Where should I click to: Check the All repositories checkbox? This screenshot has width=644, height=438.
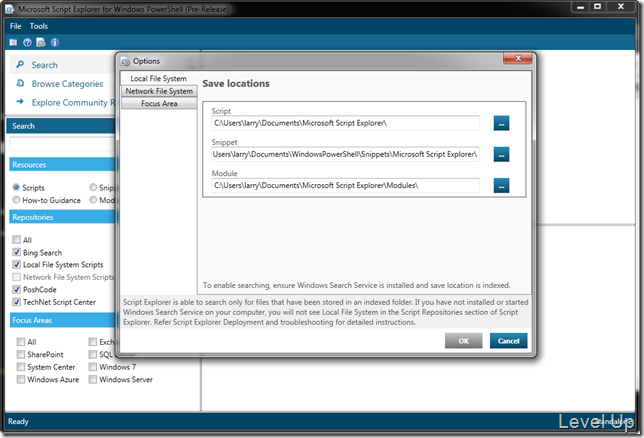(x=16, y=240)
